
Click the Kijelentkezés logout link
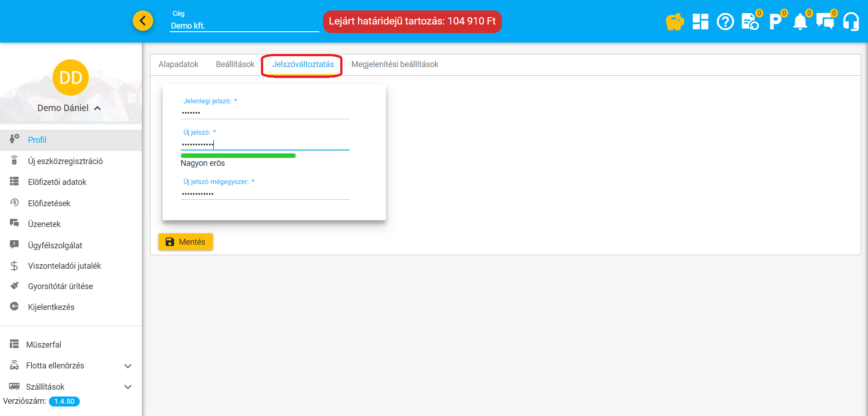[x=51, y=307]
